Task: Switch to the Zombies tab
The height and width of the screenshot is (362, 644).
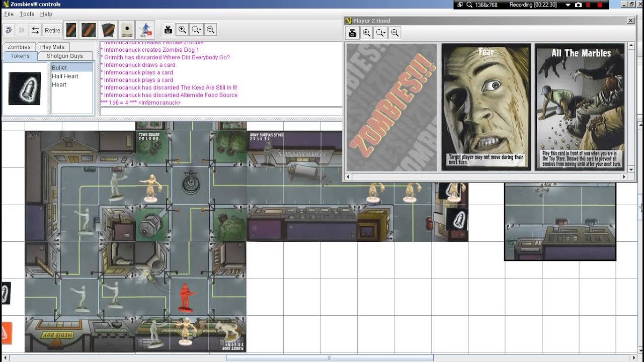Action: click(19, 47)
